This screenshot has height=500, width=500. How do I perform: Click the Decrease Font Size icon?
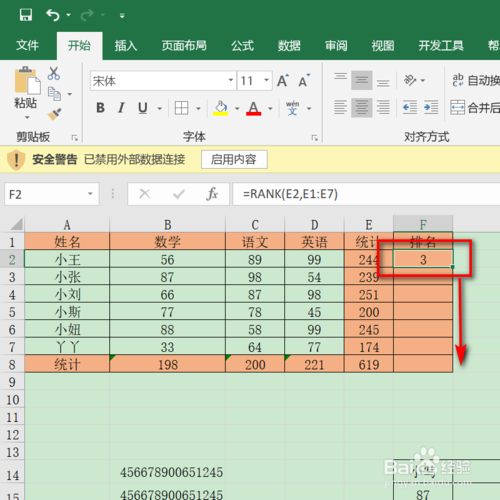(304, 80)
